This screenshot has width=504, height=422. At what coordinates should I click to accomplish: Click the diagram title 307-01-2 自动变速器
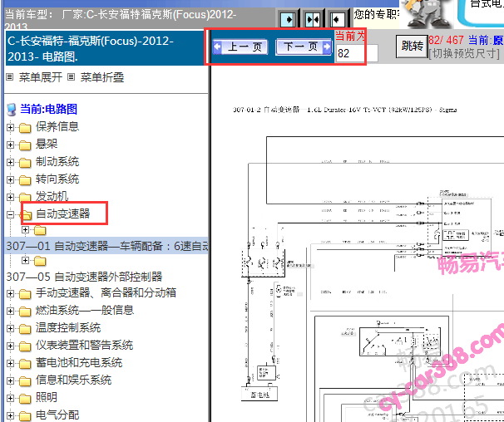coord(344,110)
